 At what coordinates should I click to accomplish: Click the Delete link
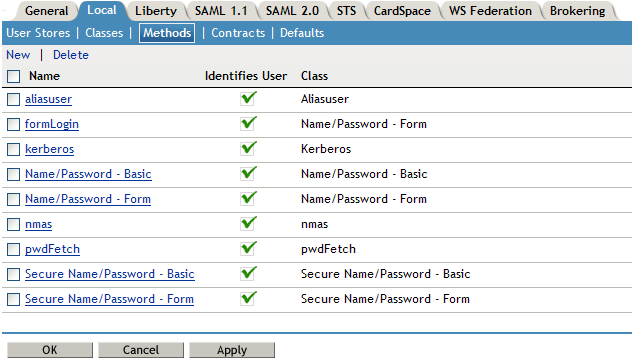click(71, 55)
